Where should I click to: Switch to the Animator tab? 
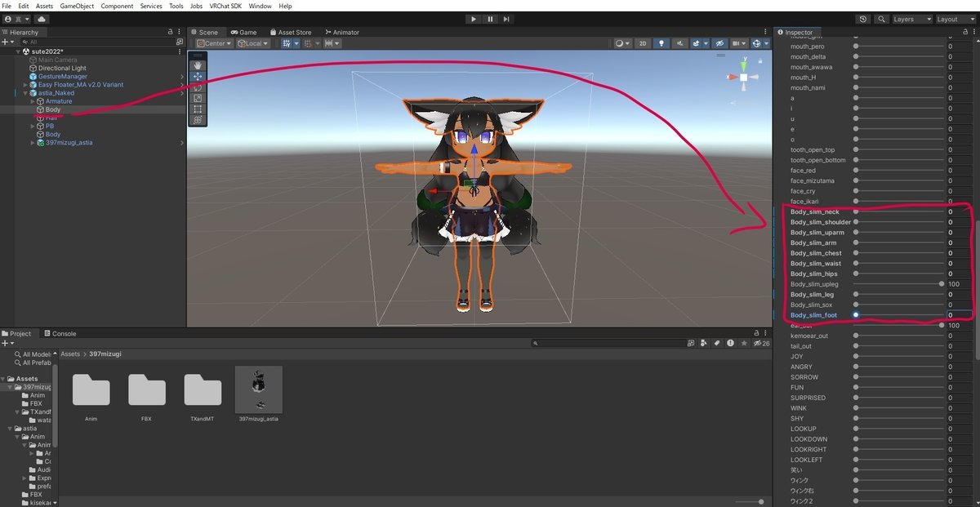(x=342, y=32)
